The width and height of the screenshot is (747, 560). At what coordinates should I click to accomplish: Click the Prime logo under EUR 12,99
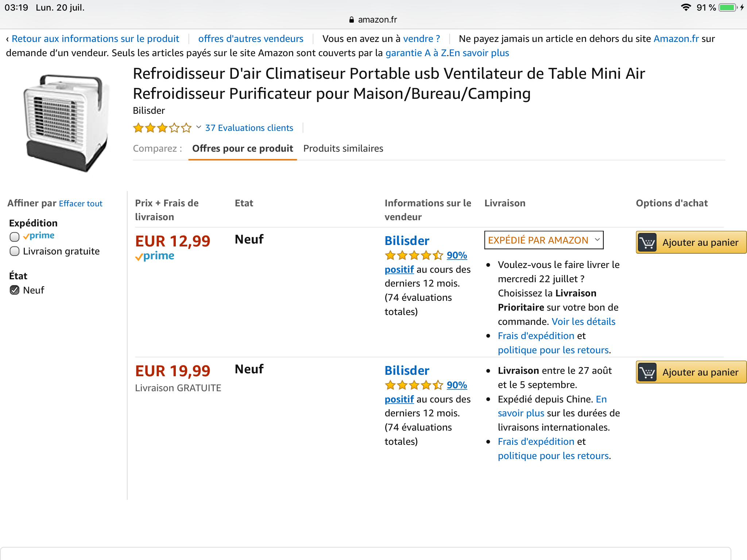point(155,256)
